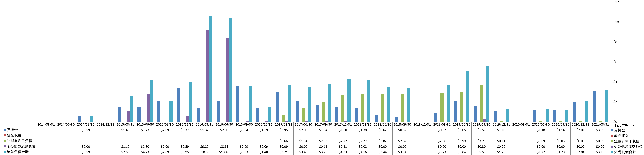644x155 pixels.
Task: Click the $8.35 その他の流動負債 cell
Action: click(x=224, y=146)
